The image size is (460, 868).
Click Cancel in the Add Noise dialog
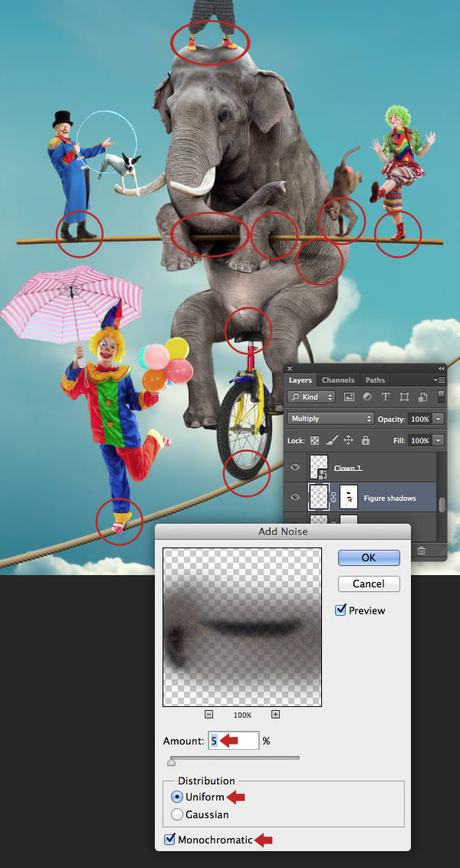pyautogui.click(x=369, y=584)
